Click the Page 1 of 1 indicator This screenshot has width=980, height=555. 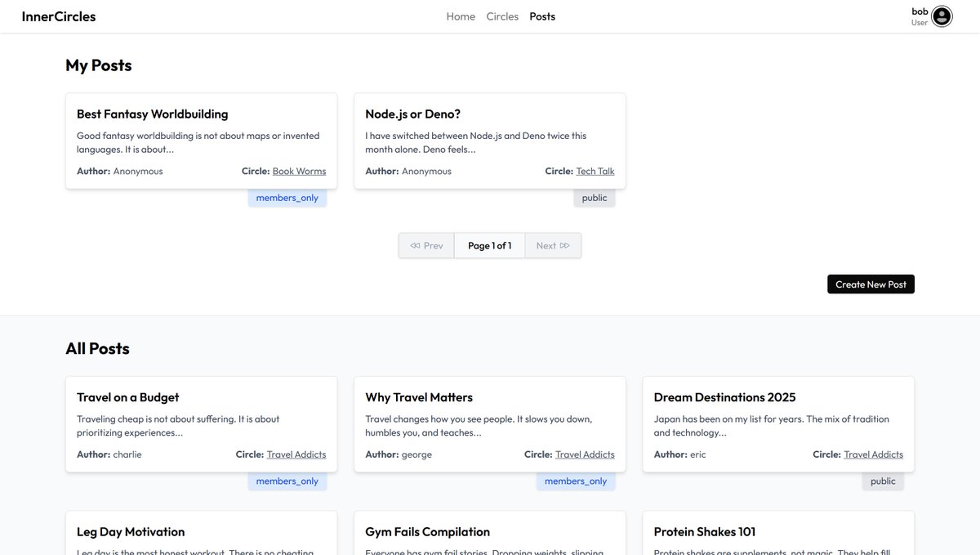click(x=490, y=245)
